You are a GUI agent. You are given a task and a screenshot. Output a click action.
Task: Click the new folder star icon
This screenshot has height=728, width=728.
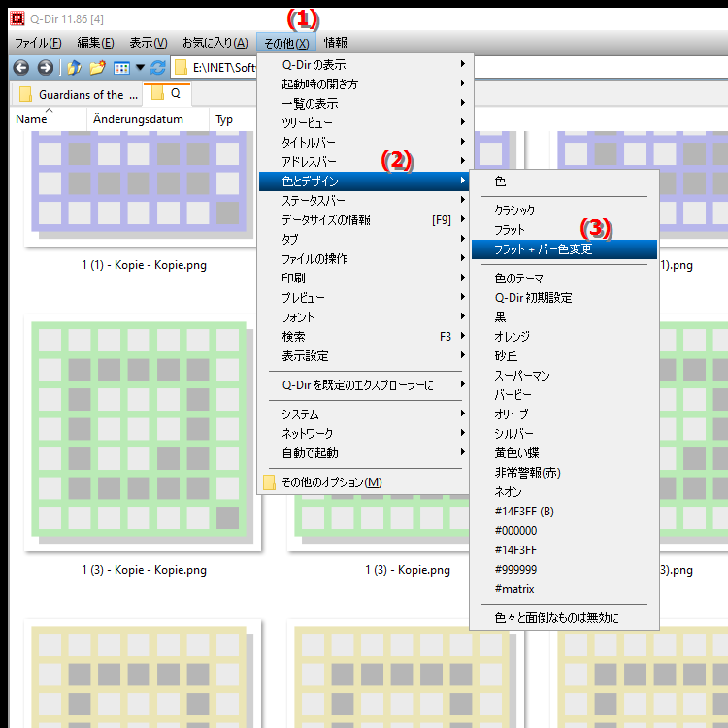(x=97, y=68)
